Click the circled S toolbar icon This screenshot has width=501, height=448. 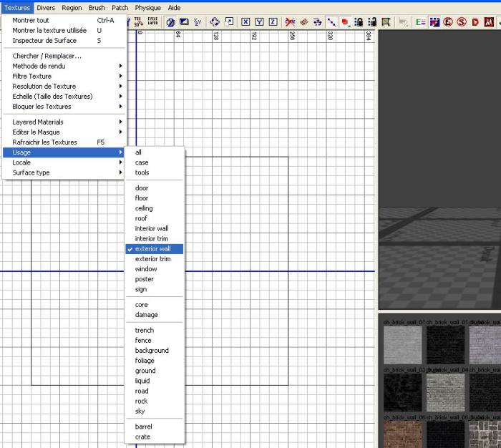pos(462,21)
